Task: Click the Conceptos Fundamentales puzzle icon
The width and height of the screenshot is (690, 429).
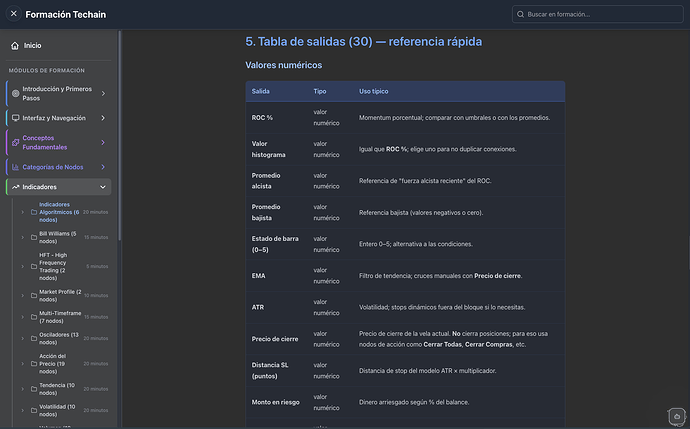Action: tap(15, 143)
